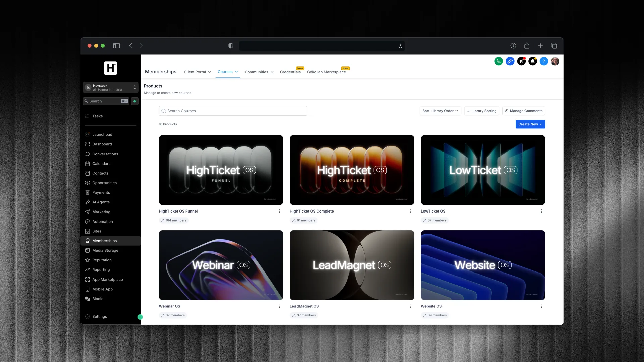Open the Launchpad from the sidebar
This screenshot has width=644, height=362.
(102, 134)
